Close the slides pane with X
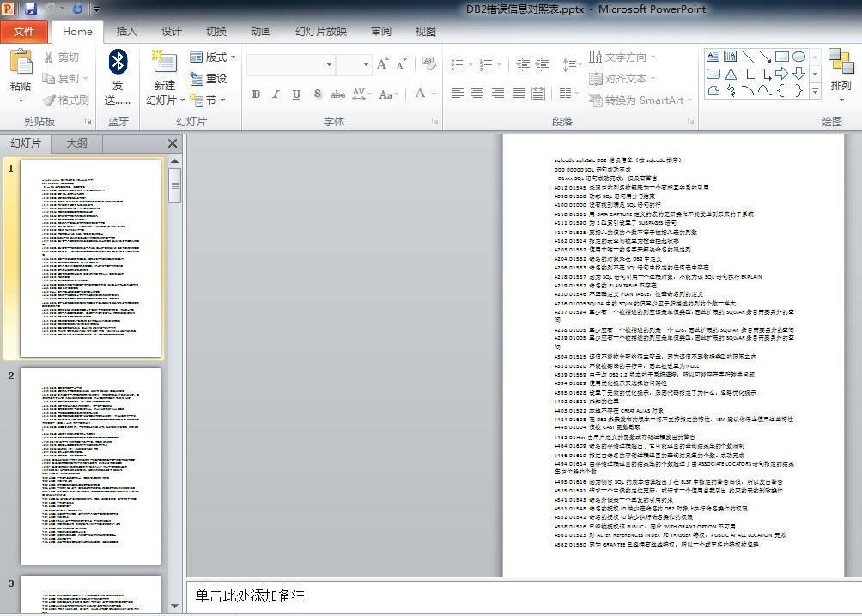The width and height of the screenshot is (862, 616). click(172, 143)
